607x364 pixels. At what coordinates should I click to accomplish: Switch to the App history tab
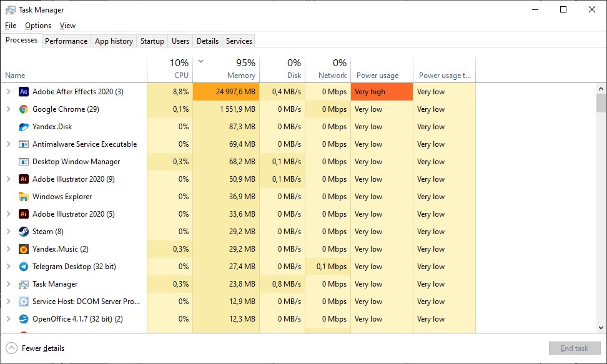click(x=114, y=41)
